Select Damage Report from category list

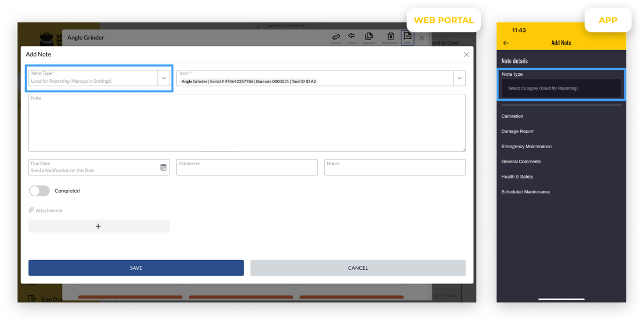pos(517,131)
